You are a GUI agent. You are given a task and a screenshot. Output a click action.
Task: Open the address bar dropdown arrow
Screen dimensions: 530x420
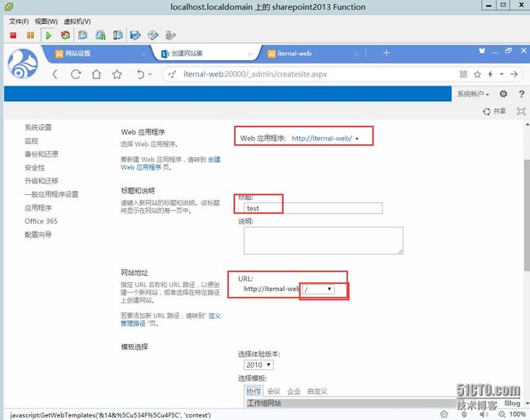coord(501,74)
